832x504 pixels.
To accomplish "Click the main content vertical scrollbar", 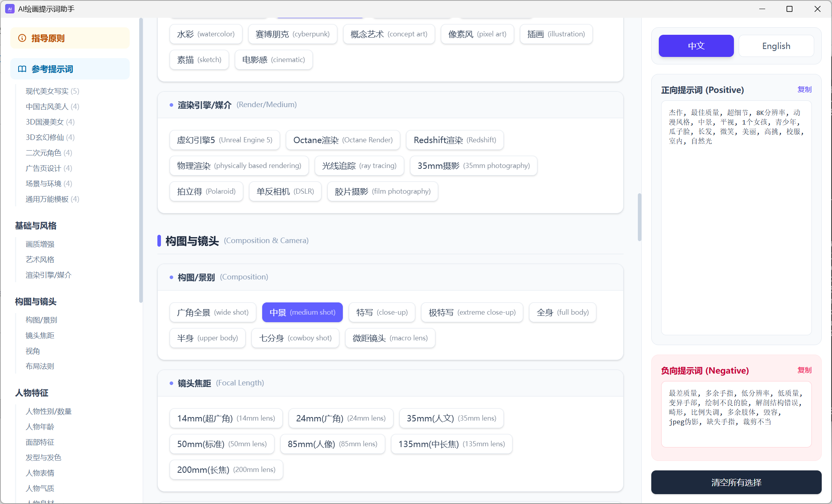I will pos(639,217).
